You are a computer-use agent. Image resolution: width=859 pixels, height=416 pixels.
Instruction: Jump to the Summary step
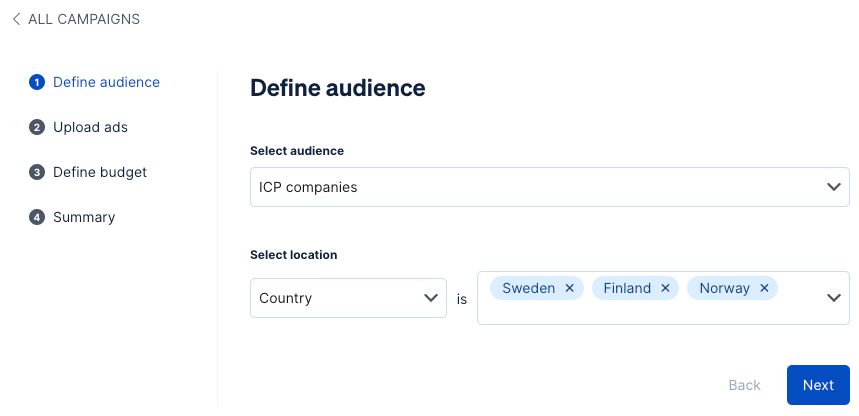(84, 218)
